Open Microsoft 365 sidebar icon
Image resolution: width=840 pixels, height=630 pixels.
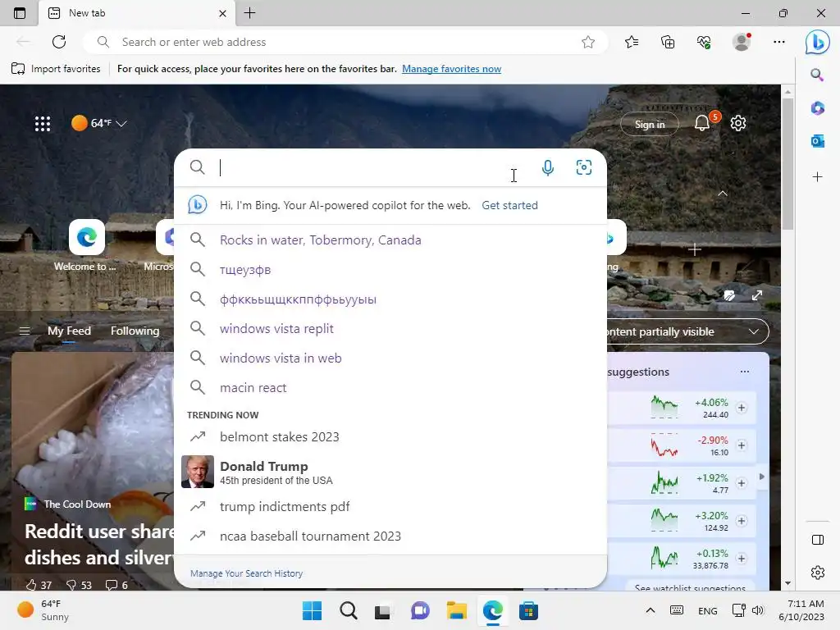817,108
